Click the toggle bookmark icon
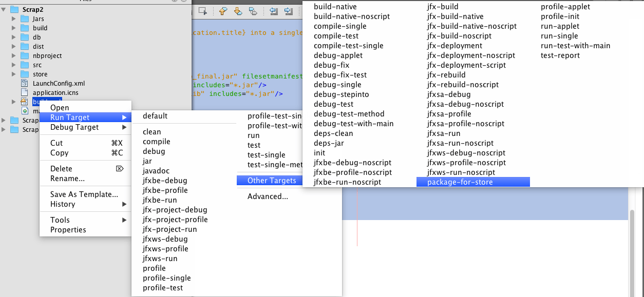 click(252, 11)
